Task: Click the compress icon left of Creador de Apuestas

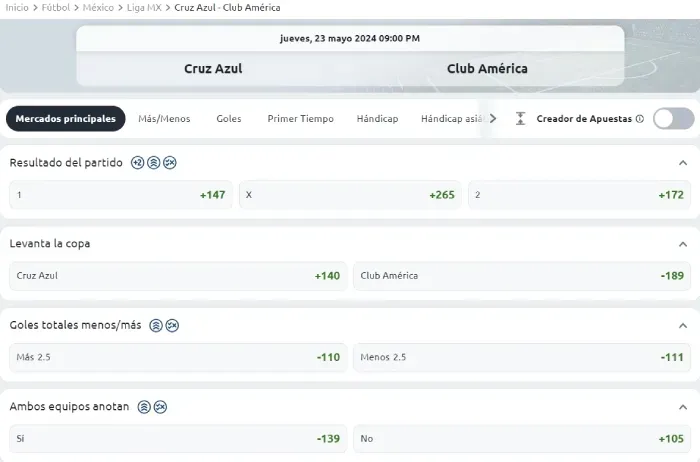Action: tap(521, 119)
